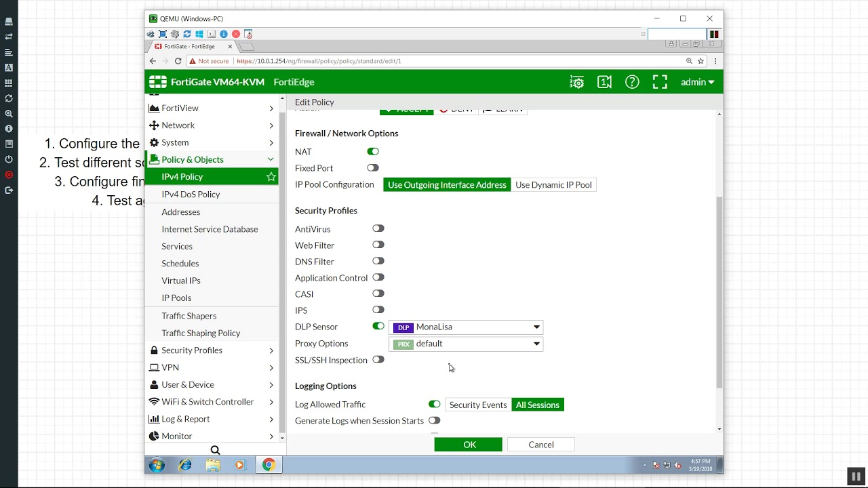Image resolution: width=868 pixels, height=488 pixels.
Task: Favorite the IPv4 Policy page star
Action: [271, 177]
